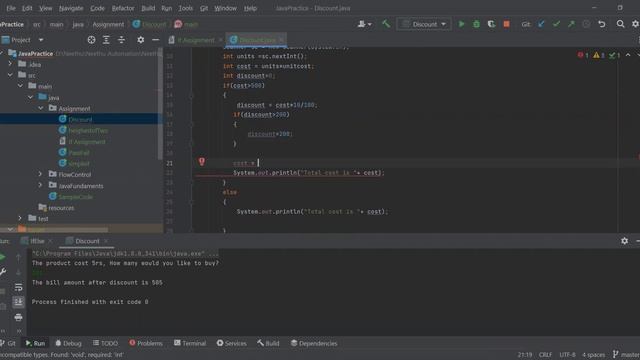Open the user account icon dropdown

[364, 24]
